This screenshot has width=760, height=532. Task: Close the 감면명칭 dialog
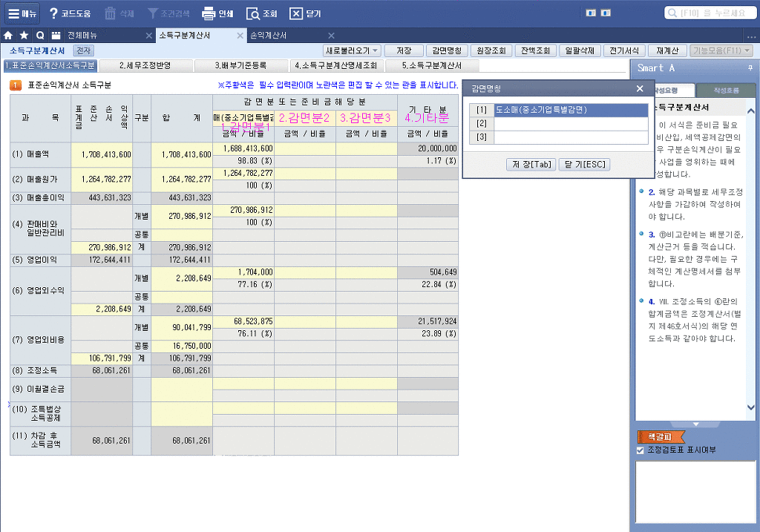tap(640, 89)
